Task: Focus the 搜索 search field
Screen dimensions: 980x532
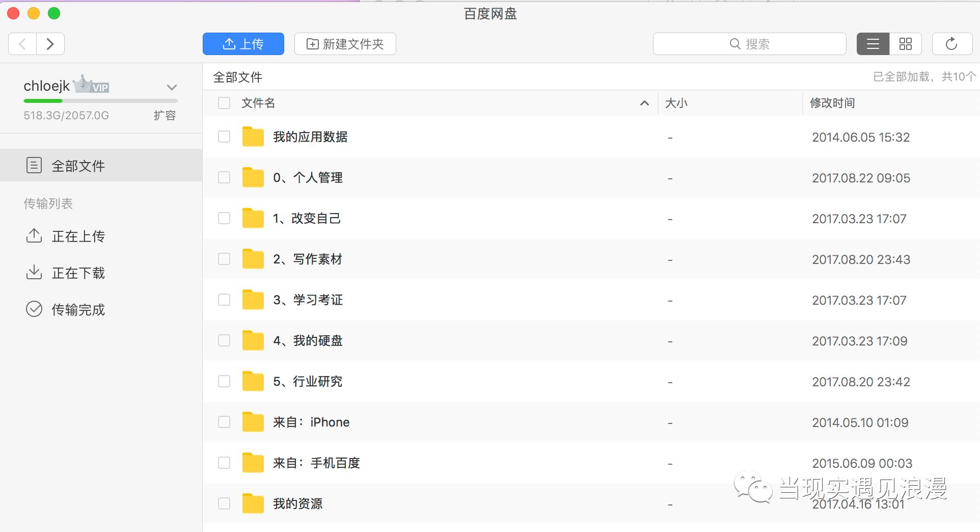Action: point(750,44)
